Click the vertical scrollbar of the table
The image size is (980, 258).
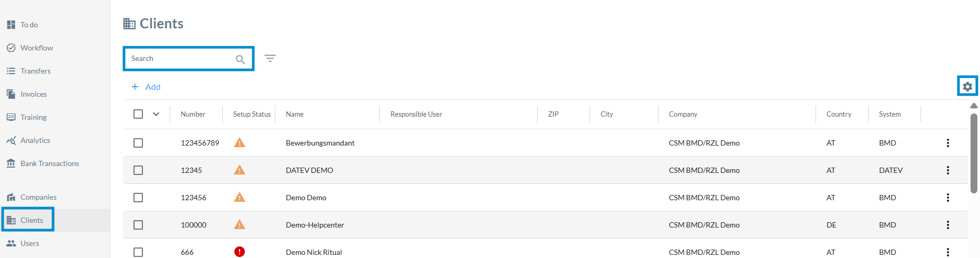tap(974, 152)
